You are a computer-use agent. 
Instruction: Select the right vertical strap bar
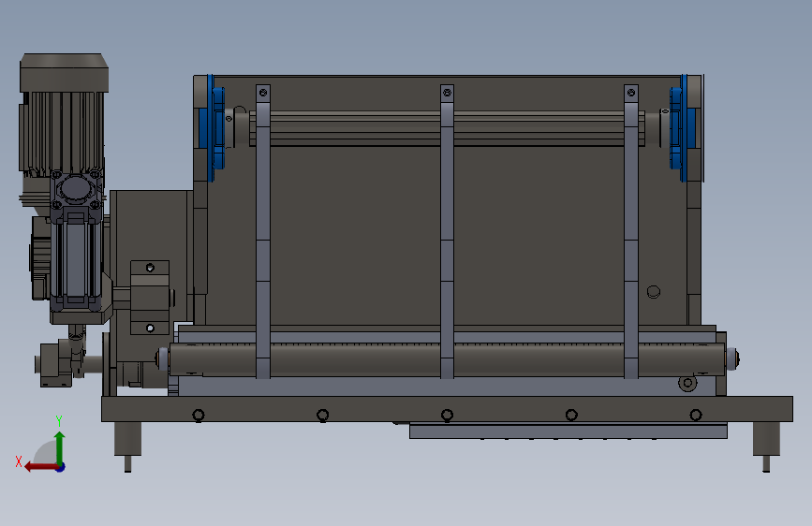click(630, 231)
